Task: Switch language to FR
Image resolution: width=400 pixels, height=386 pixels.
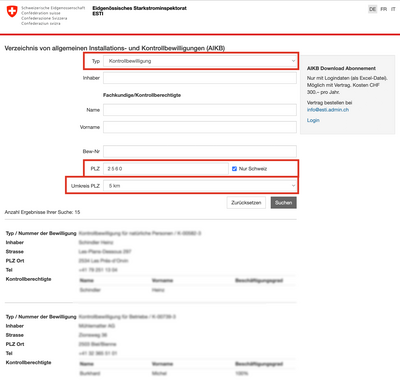Action: tap(384, 9)
